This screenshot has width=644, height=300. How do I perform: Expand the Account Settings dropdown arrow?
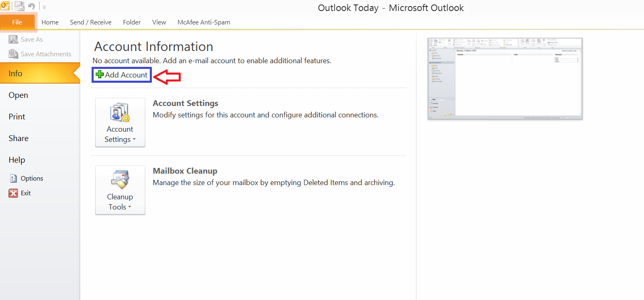click(134, 139)
